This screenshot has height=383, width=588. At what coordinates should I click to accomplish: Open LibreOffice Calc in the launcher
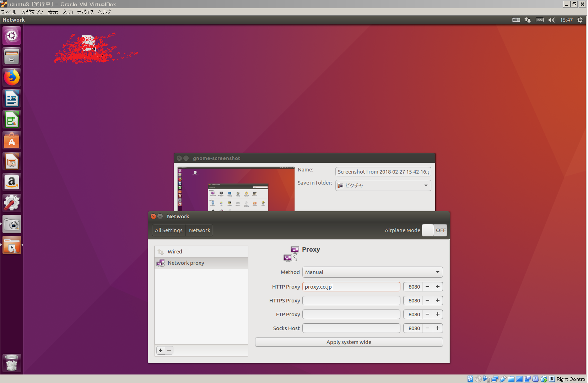[12, 119]
